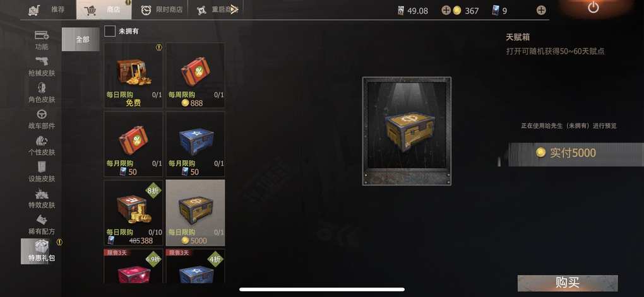Select the free 每日限购 treasure chest item

[x=133, y=76]
